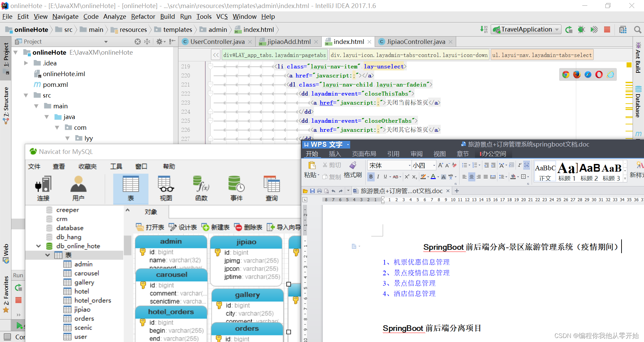644x342 pixels.
Task: Pick the text highlight color in WPS
Action: click(x=423, y=177)
